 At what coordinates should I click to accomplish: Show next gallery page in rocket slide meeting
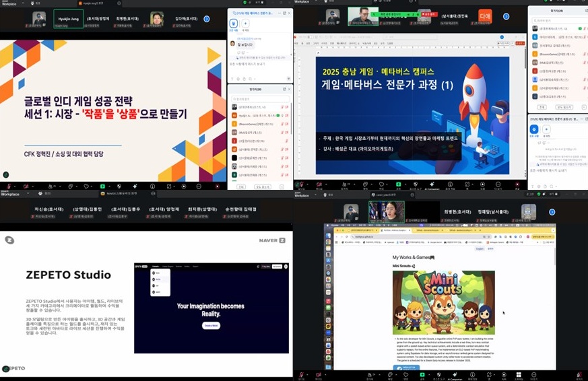(x=507, y=16)
